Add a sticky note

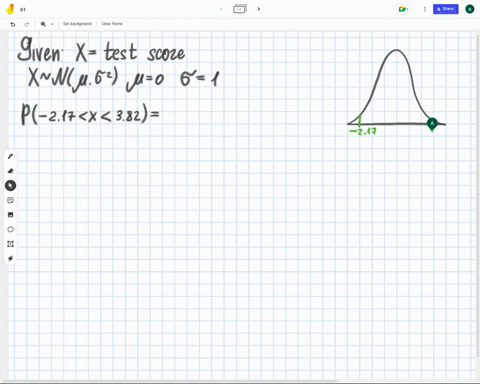[x=10, y=200]
